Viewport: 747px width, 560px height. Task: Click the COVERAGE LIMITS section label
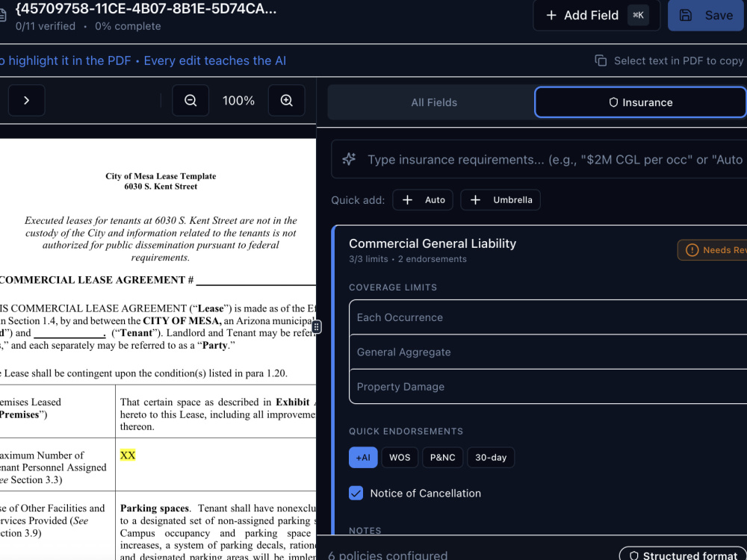(x=393, y=287)
